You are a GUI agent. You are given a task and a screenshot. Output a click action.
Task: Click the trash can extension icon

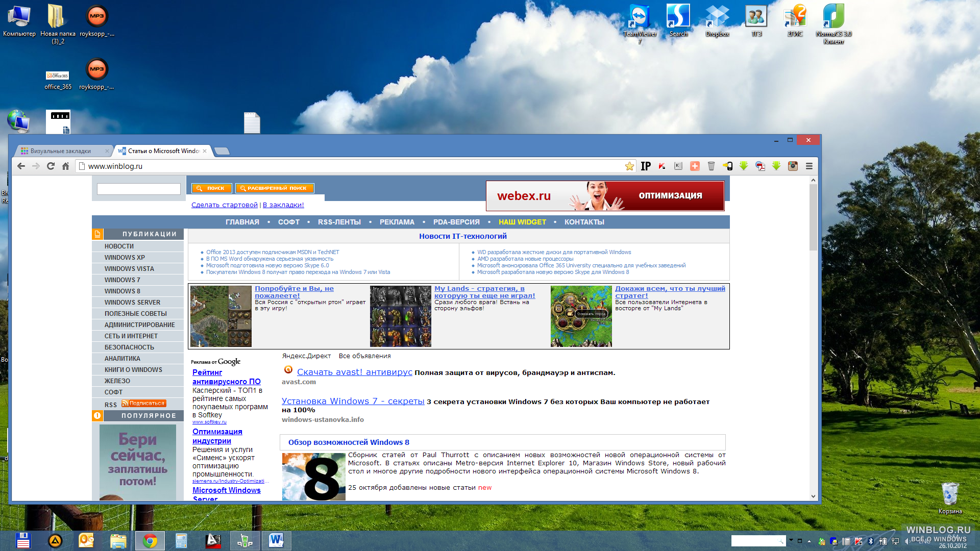[x=711, y=166]
